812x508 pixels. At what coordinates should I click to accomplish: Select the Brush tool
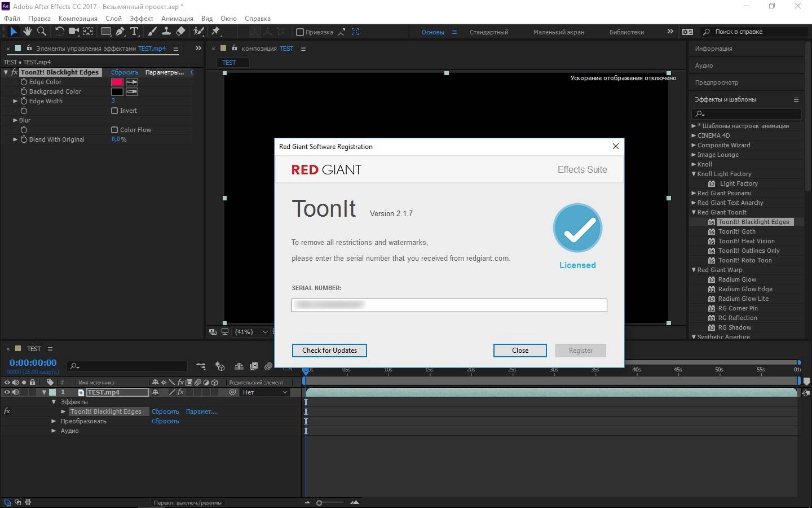click(x=153, y=32)
